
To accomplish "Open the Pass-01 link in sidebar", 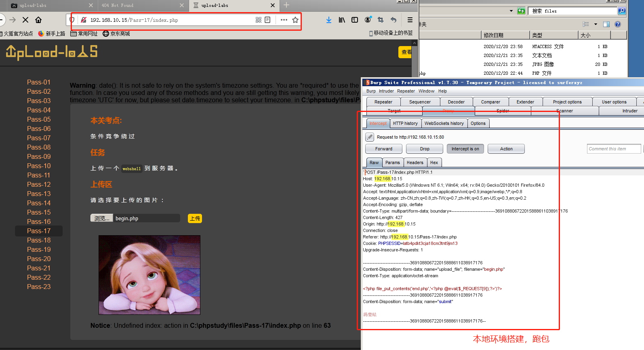I will tap(39, 82).
